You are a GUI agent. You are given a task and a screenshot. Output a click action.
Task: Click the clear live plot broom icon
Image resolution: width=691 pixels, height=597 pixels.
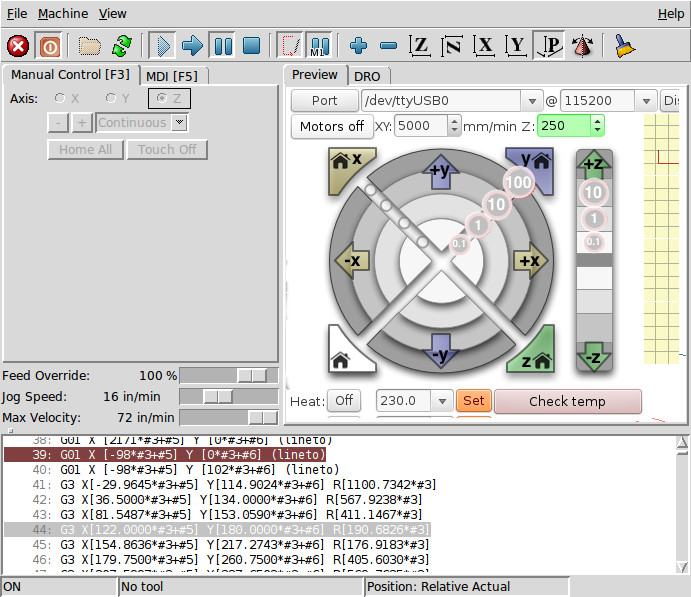[x=624, y=46]
